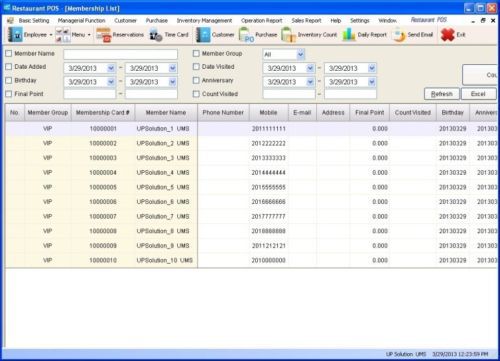Open the Daily Report chart icon
The height and width of the screenshot is (361, 500).
click(x=349, y=35)
